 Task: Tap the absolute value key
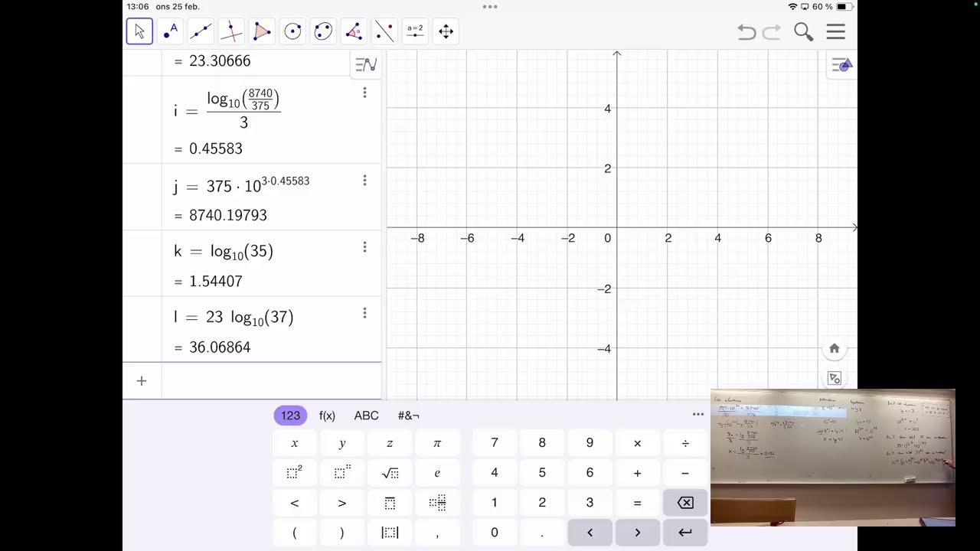(x=390, y=533)
